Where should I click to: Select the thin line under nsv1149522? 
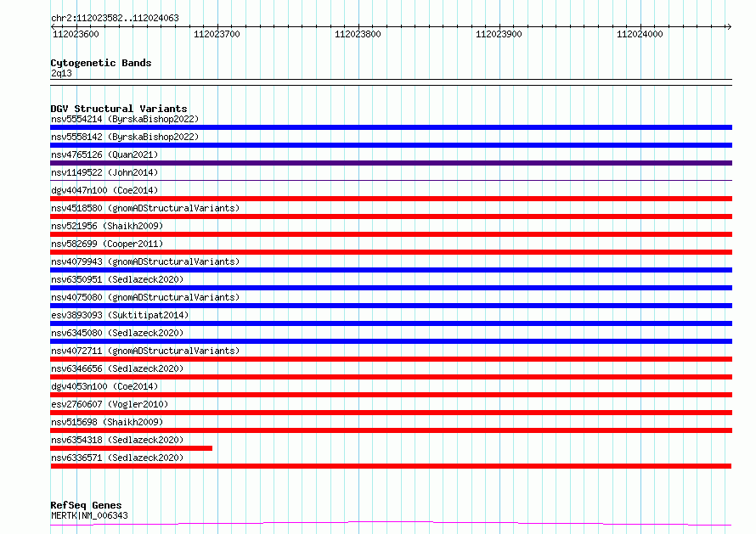point(391,180)
